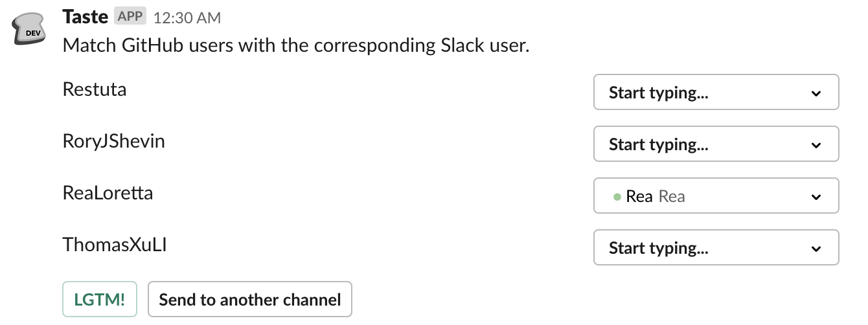The height and width of the screenshot is (325, 868).
Task: Focus the Start typing field for ThomasXuLI
Action: click(x=716, y=248)
